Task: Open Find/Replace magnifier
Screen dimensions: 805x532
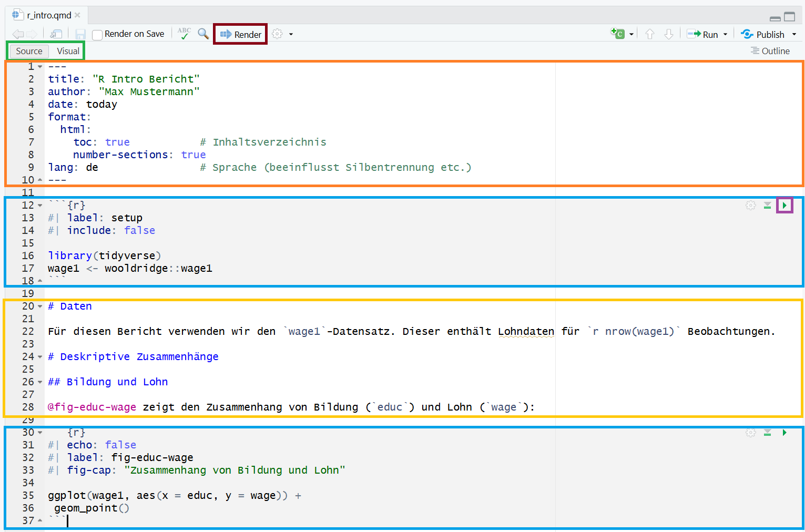Action: click(203, 34)
